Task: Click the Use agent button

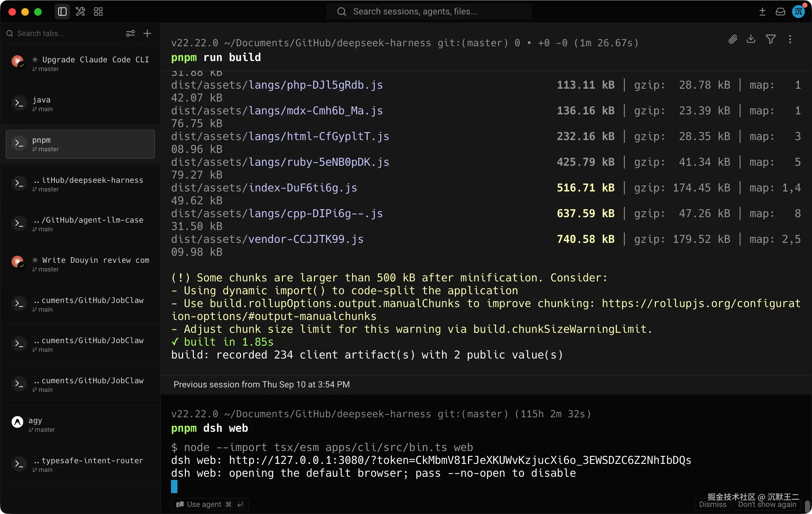Action: 210,504
